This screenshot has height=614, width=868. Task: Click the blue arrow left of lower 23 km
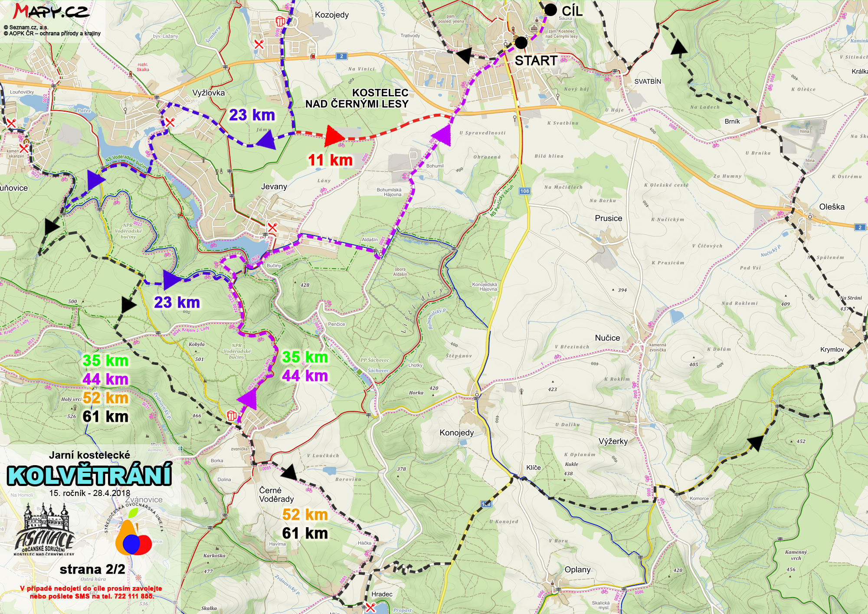(x=172, y=279)
